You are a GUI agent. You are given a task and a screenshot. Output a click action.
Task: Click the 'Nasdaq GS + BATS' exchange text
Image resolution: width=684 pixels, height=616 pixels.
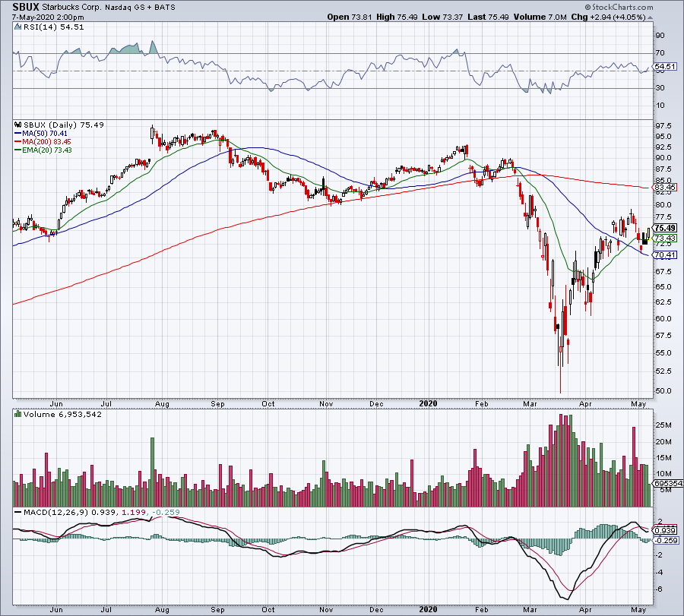point(141,8)
